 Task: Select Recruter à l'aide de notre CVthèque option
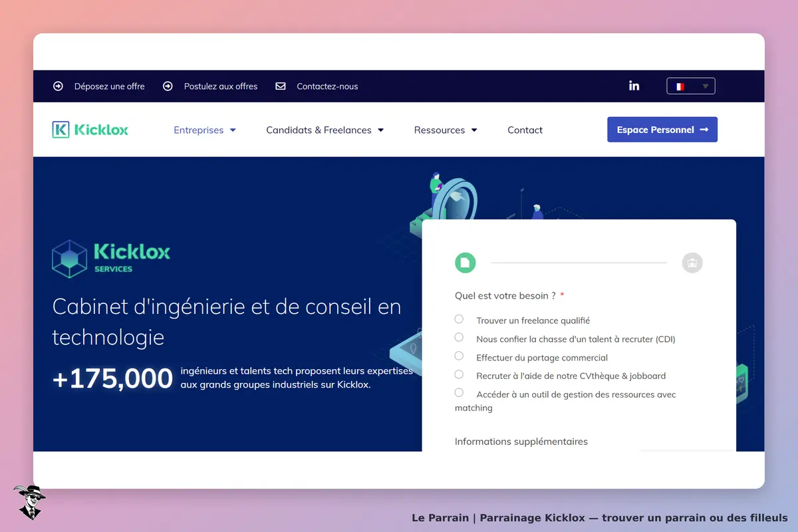click(459, 375)
